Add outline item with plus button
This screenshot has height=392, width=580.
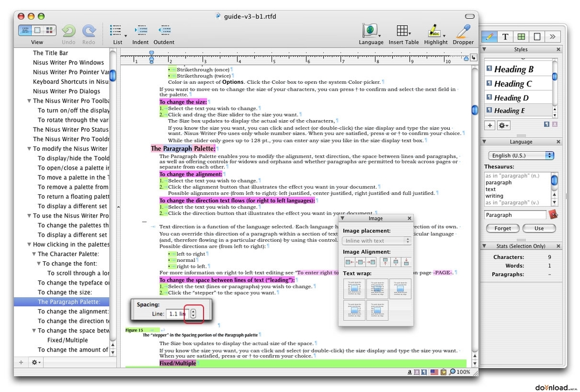pyautogui.click(x=21, y=362)
